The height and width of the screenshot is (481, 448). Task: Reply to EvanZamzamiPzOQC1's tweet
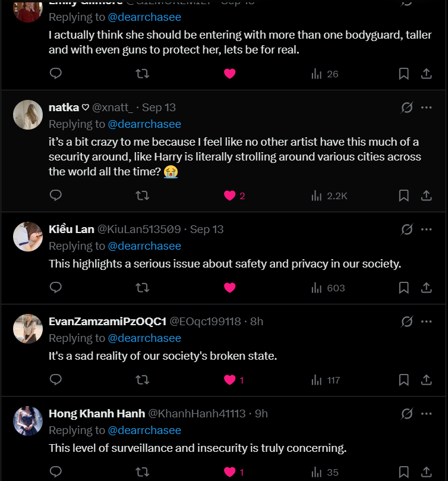[56, 380]
